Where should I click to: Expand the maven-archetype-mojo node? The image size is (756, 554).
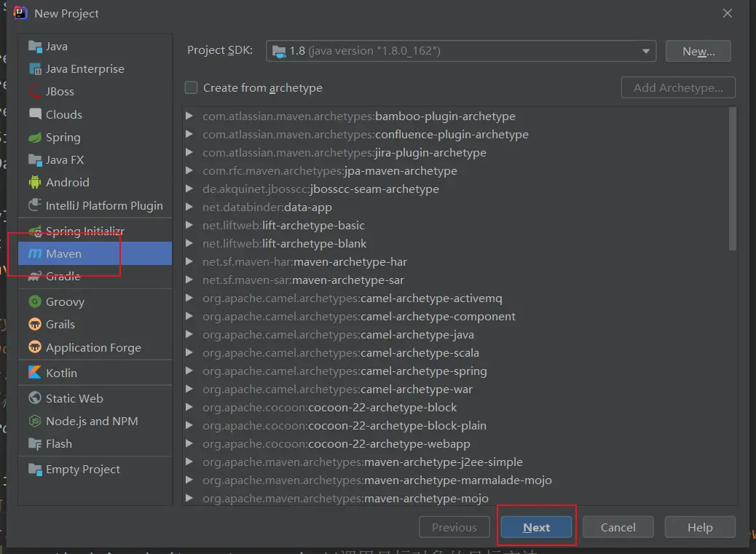pos(189,499)
